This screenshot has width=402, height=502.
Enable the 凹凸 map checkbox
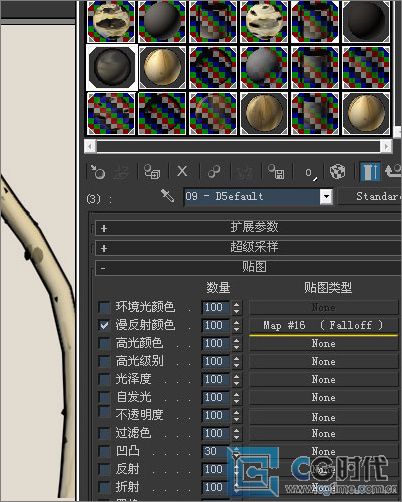tap(104, 451)
